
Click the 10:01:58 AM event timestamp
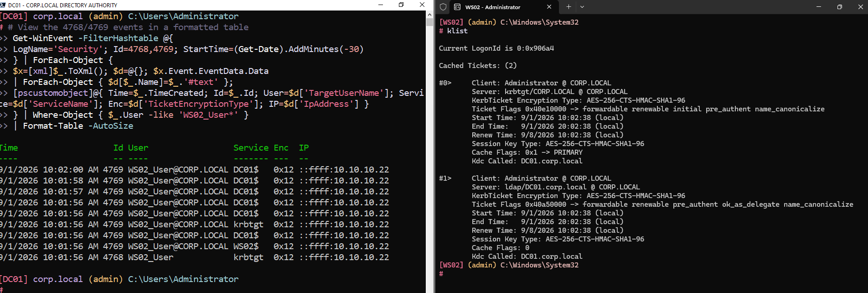pyautogui.click(x=49, y=181)
